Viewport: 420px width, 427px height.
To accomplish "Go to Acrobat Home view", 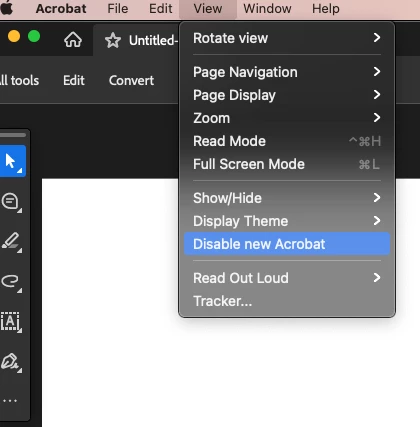I will click(x=73, y=40).
